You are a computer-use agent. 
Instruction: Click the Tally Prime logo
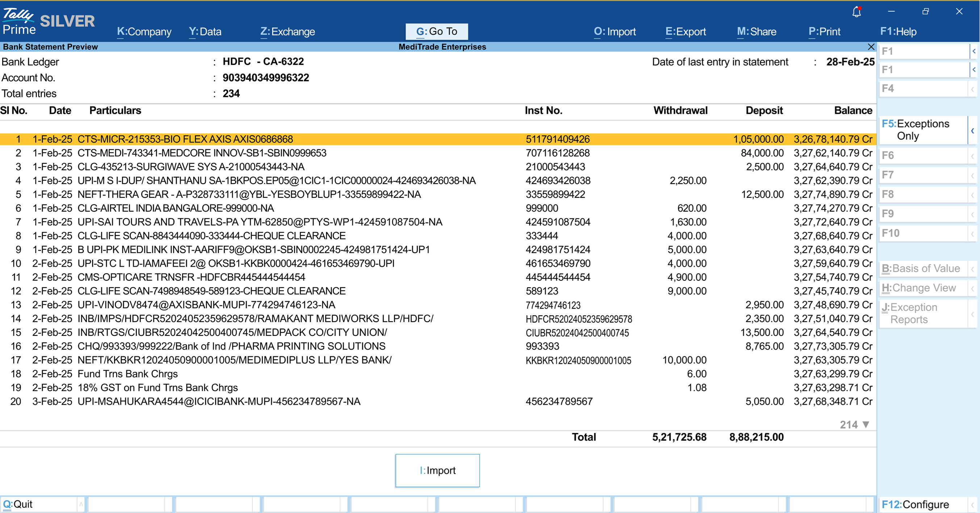[x=19, y=21]
